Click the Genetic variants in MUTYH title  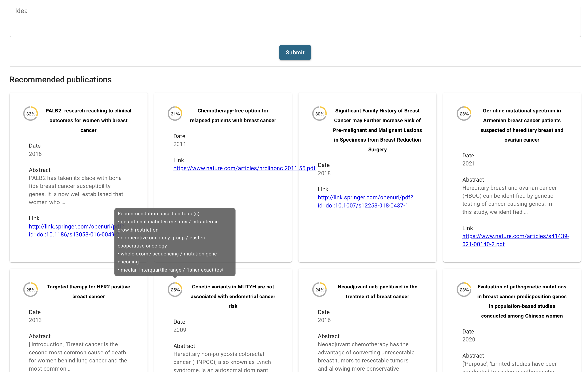[233, 296]
